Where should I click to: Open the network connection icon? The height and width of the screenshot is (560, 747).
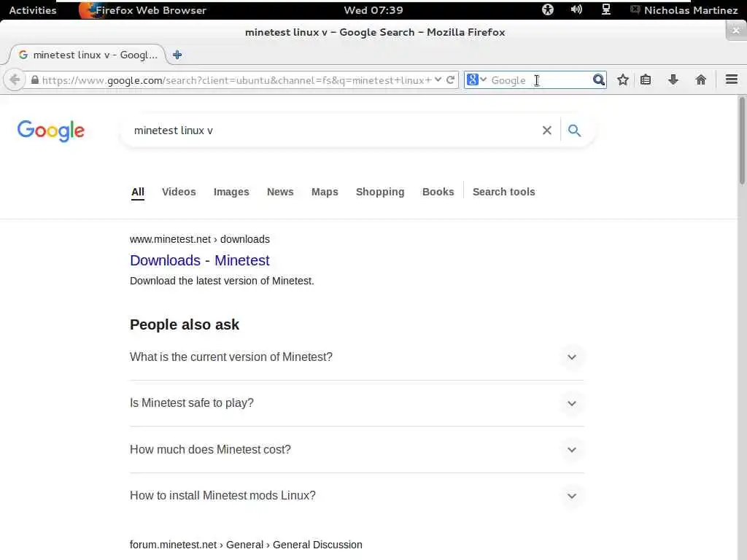605,9
